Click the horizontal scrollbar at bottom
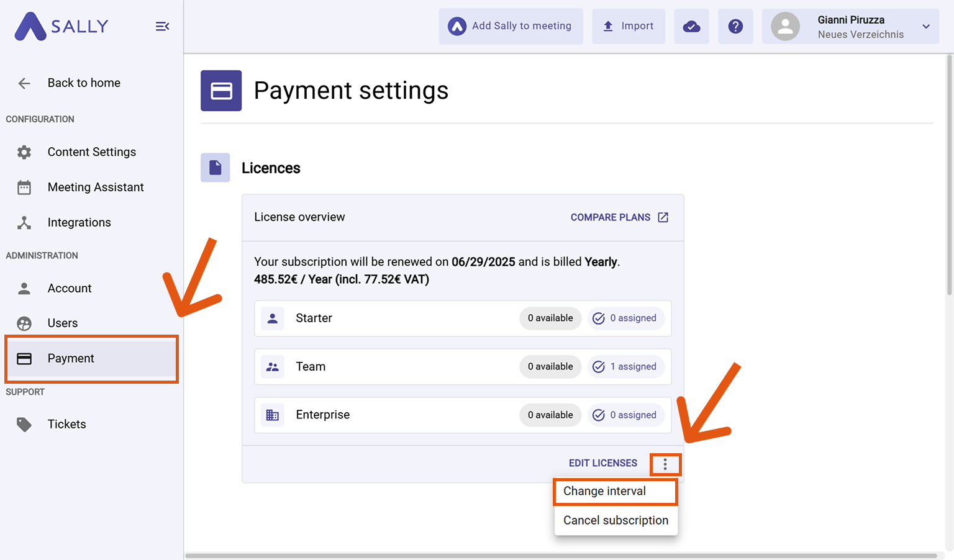The width and height of the screenshot is (954, 560). pyautogui.click(x=561, y=556)
